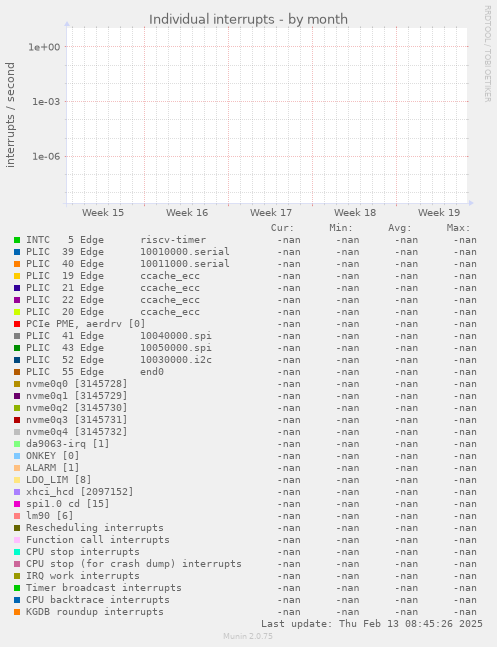This screenshot has height=647, width=497.
Task: Click the graph title Individual interrupts - by month
Action: pos(248,19)
